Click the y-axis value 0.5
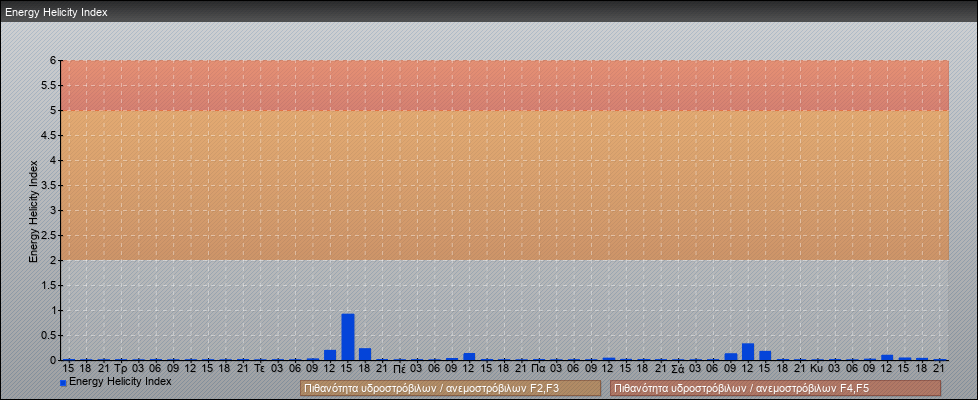Screen dimensions: 978x400 pyautogui.click(x=49, y=335)
